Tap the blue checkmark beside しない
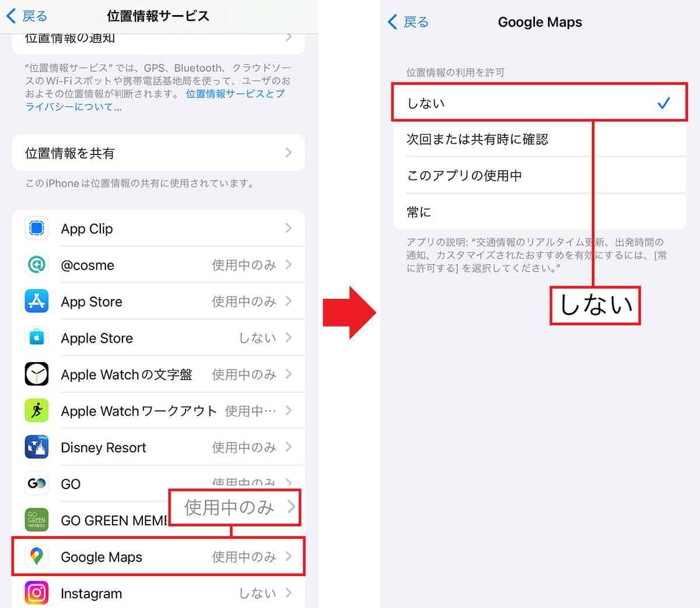 pos(664,103)
